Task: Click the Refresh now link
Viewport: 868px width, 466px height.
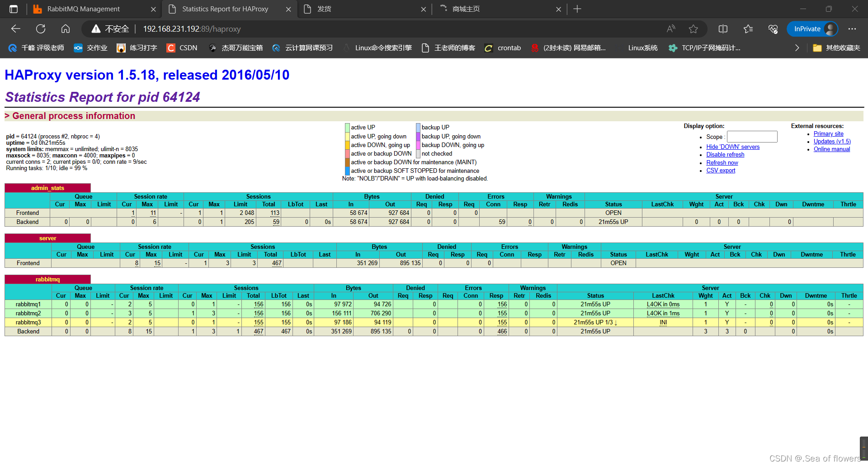Action: [722, 163]
